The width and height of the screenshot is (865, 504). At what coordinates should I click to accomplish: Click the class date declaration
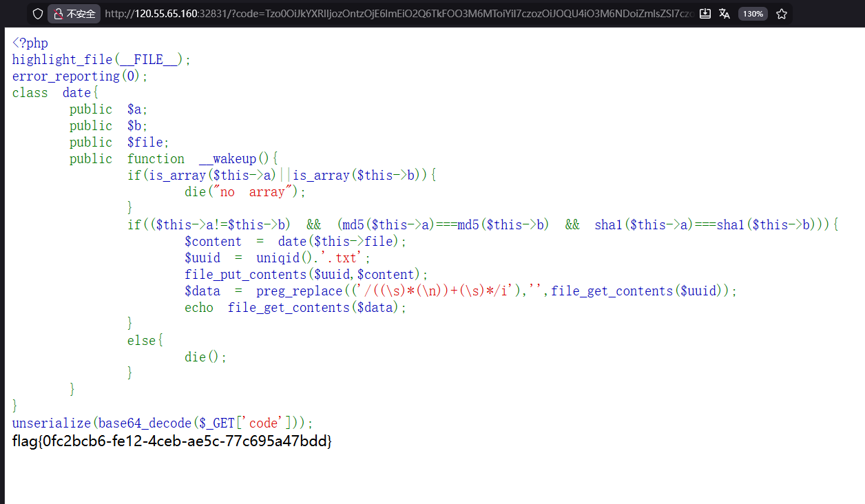click(x=56, y=93)
